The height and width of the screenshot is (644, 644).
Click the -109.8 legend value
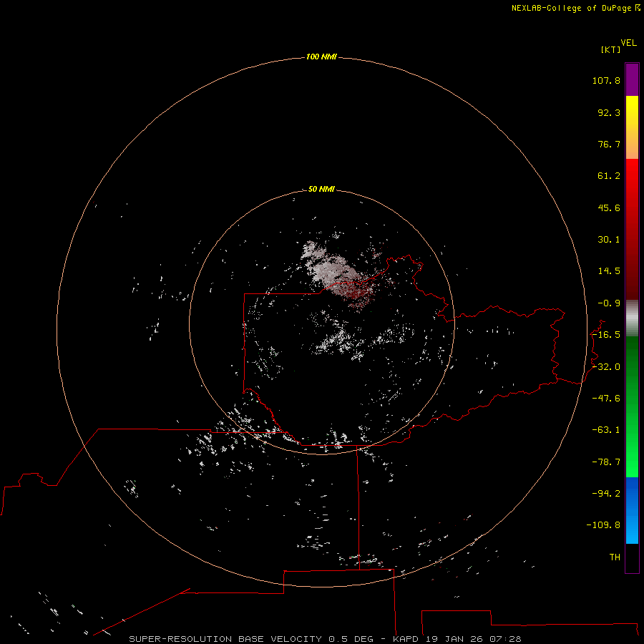(603, 525)
